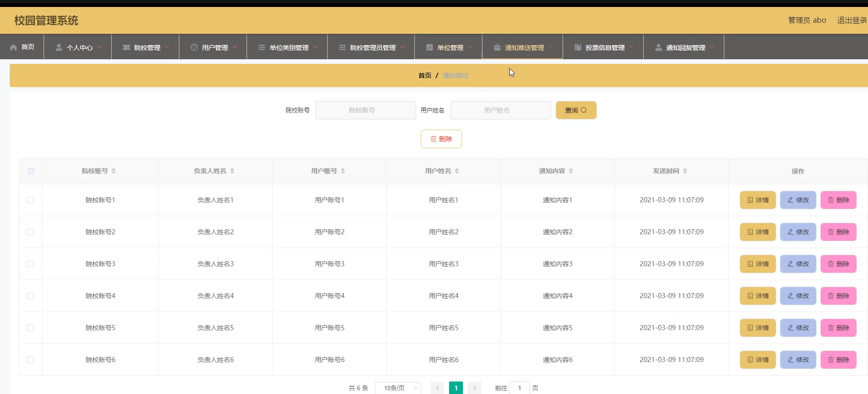Check the row for 院校账号5
This screenshot has height=394, width=868.
[x=30, y=328]
